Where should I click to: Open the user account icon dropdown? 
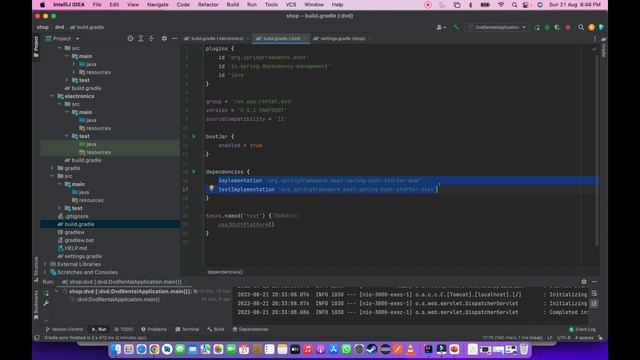441,27
